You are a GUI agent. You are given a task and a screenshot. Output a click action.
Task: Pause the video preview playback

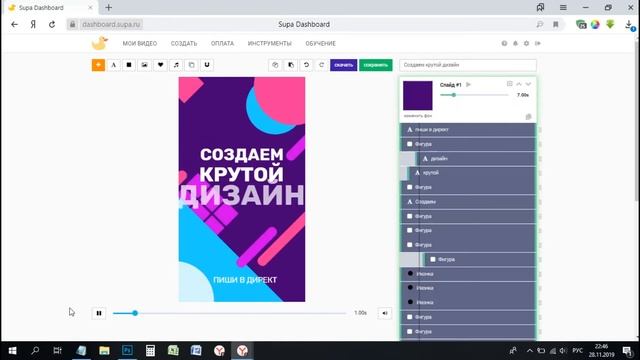coord(99,313)
